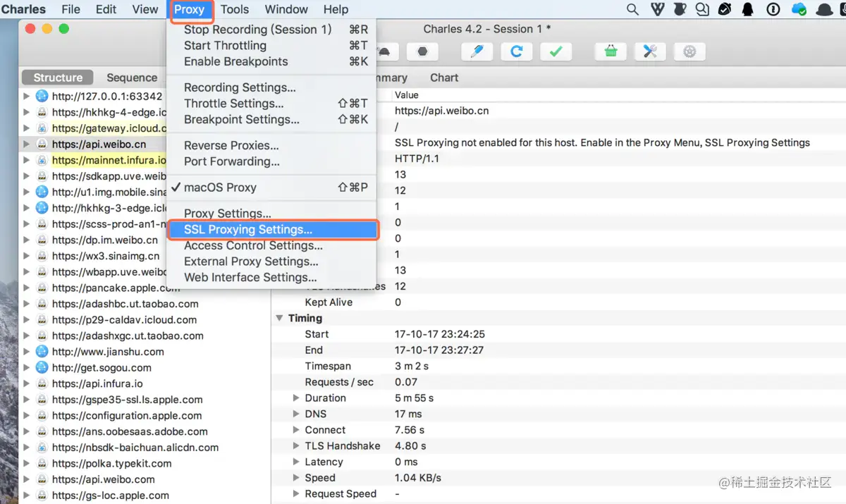
Task: Click the grey gear Settings toolbar icon
Action: click(x=689, y=51)
